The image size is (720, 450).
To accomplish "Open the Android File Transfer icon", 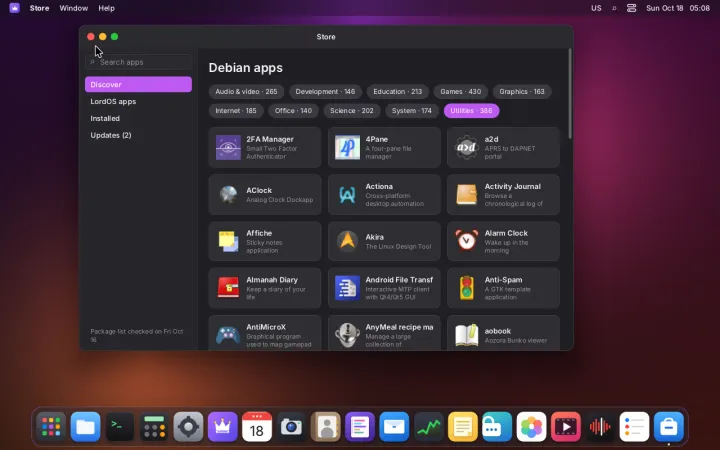I will coord(347,288).
